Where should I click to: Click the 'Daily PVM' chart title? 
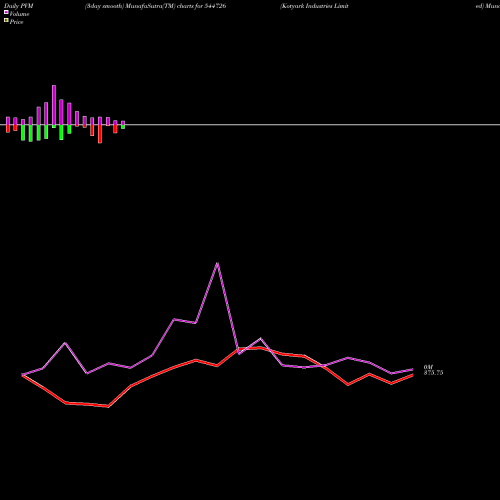click(x=19, y=6)
